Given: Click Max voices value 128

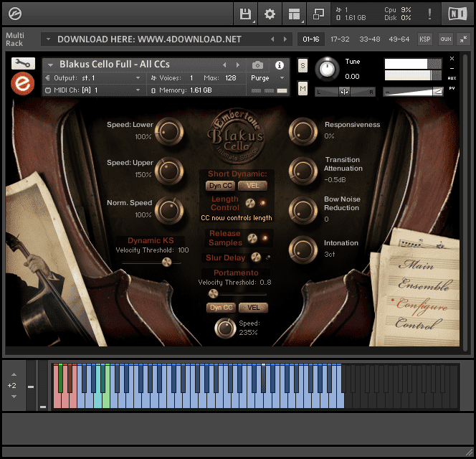Looking at the screenshot, I should tap(231, 78).
